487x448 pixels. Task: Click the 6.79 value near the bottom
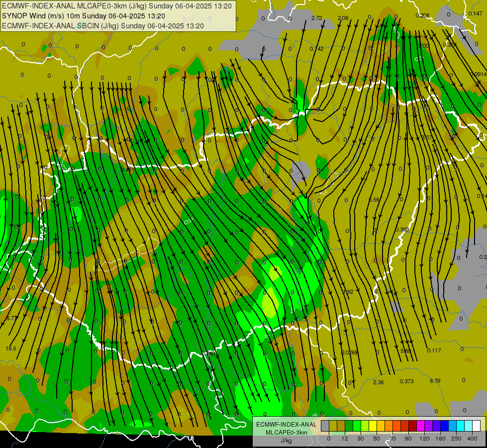point(435,380)
